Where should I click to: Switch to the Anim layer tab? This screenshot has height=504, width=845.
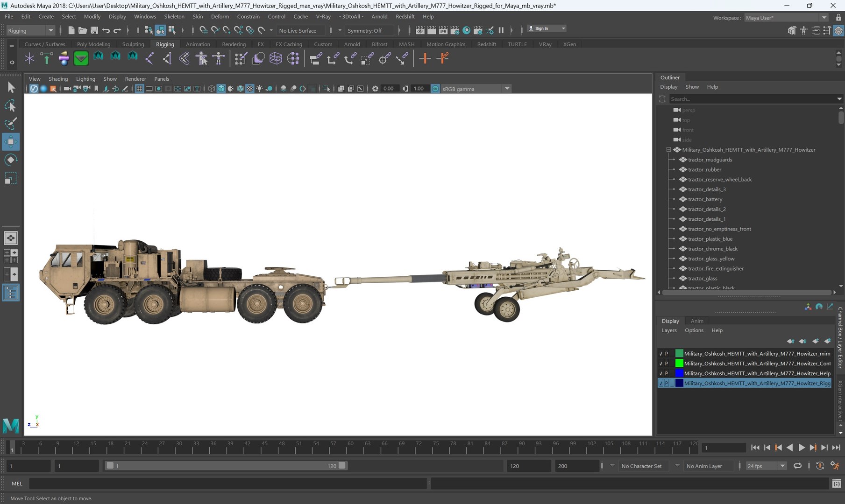point(697,321)
